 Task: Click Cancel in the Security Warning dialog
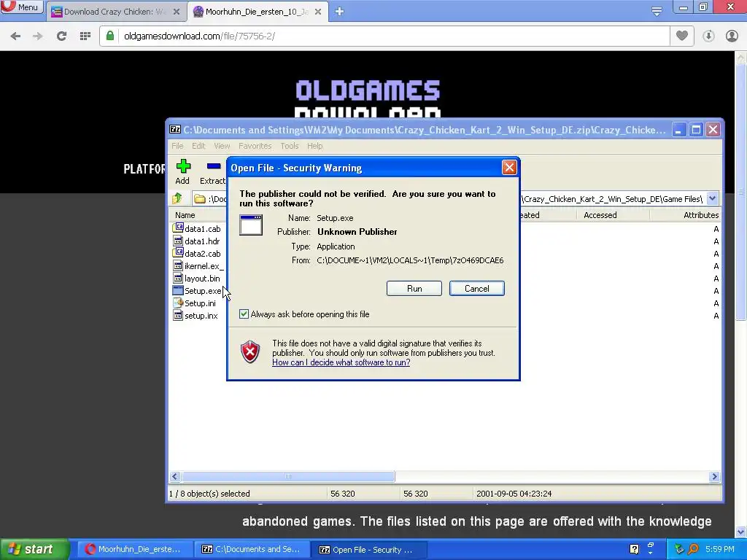[x=477, y=289]
